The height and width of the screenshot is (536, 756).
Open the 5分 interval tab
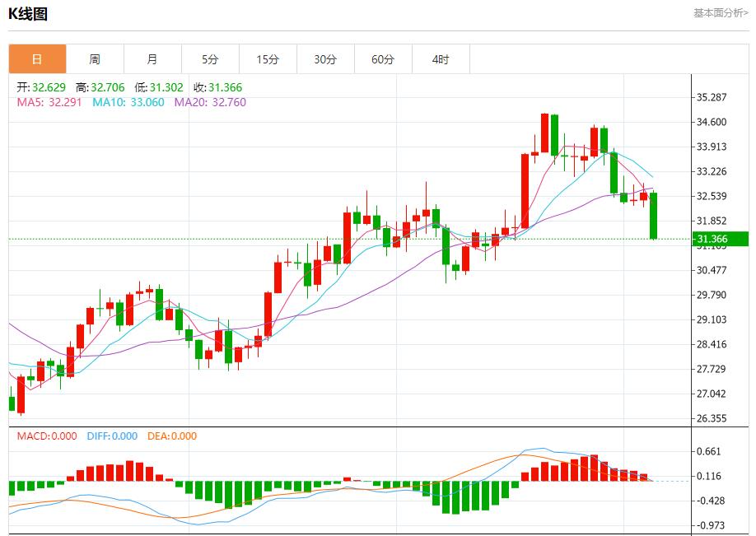click(x=210, y=59)
